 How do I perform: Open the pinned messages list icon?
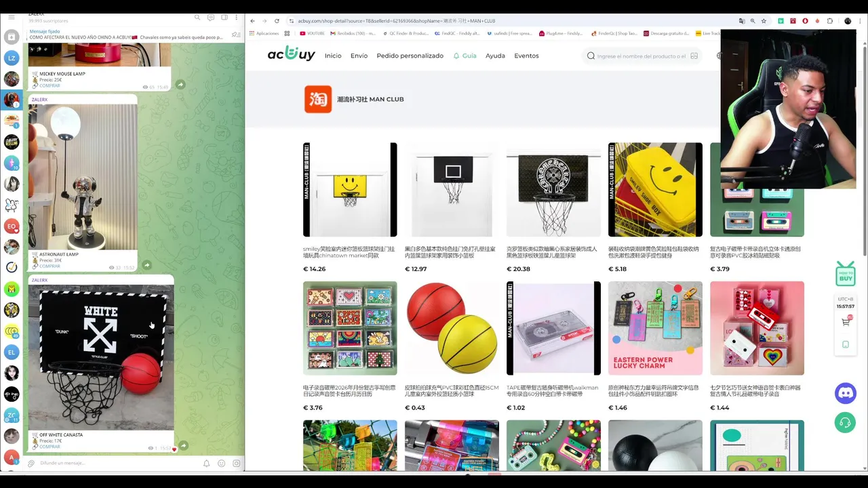click(235, 35)
